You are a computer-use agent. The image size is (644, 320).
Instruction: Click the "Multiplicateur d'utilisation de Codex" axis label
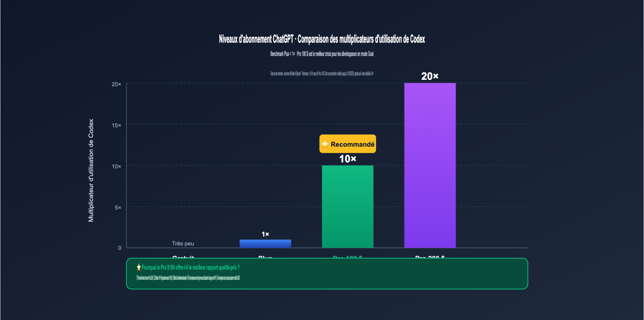coord(91,170)
